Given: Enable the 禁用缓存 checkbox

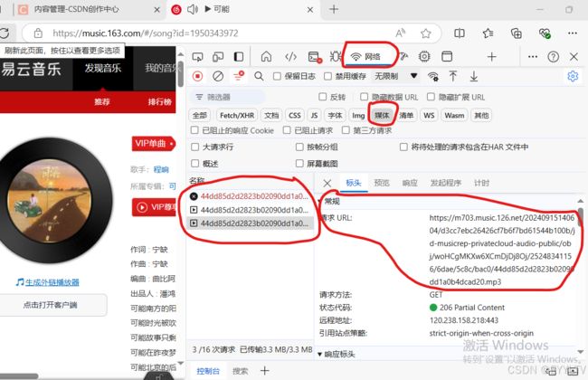Looking at the screenshot, I should point(327,76).
